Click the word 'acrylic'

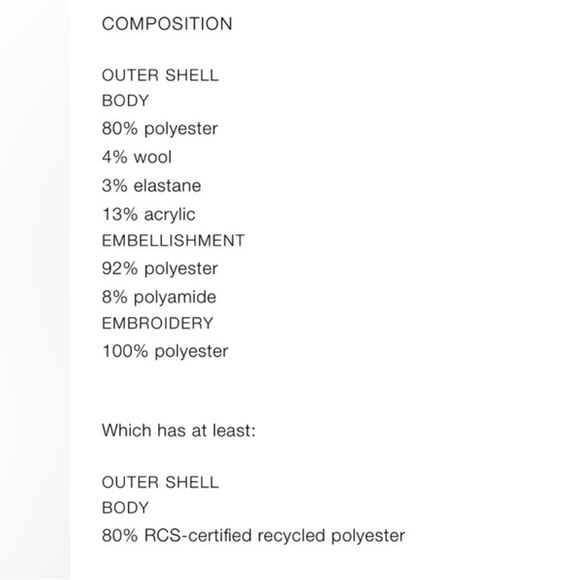170,215
